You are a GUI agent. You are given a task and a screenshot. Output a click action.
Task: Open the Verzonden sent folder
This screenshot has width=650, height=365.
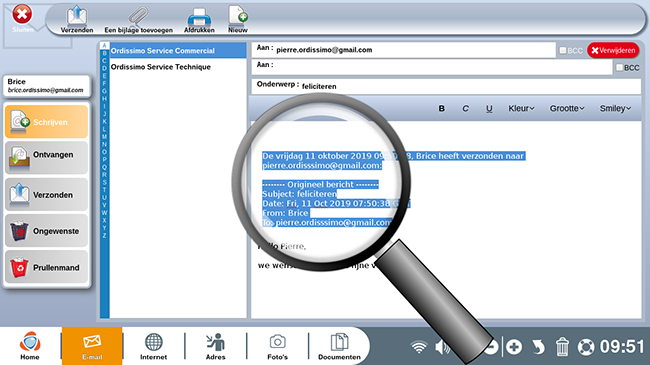[46, 194]
